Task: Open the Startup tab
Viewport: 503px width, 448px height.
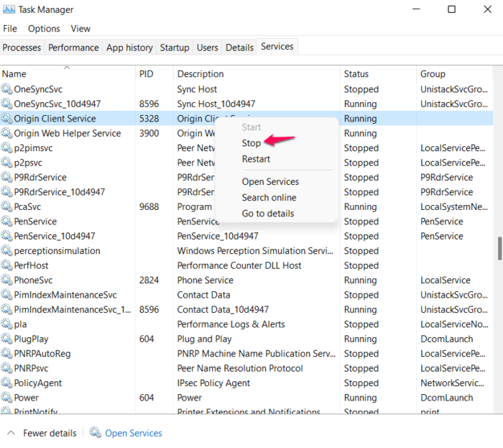Action: 175,47
